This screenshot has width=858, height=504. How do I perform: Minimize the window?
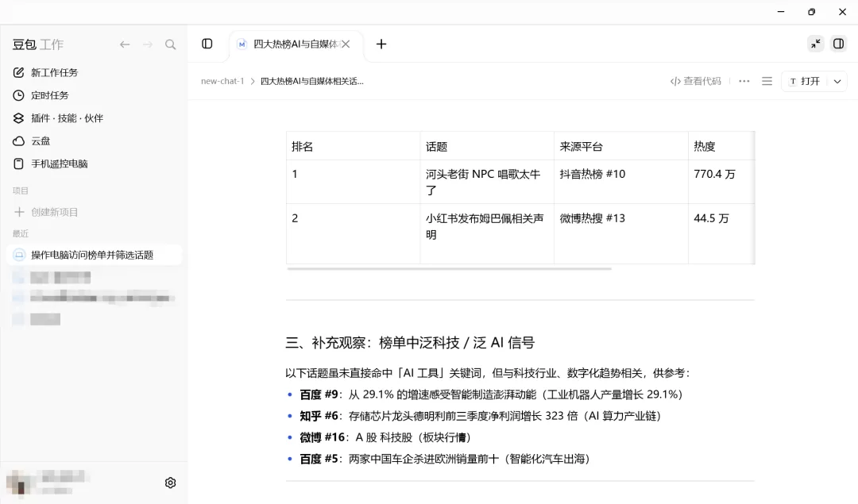781,11
